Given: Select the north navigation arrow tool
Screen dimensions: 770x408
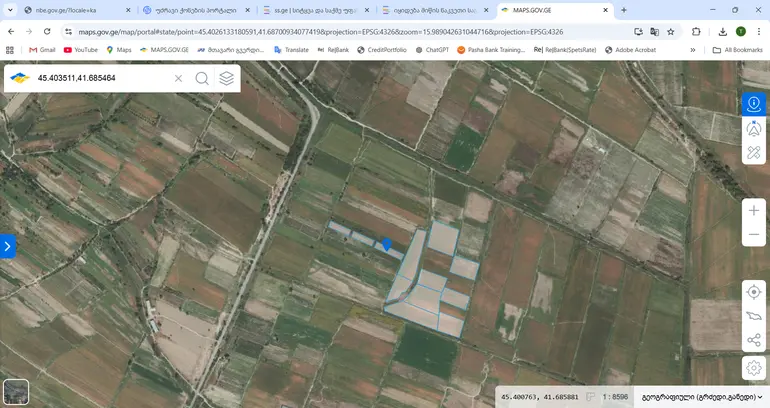Looking at the screenshot, I should click(754, 129).
